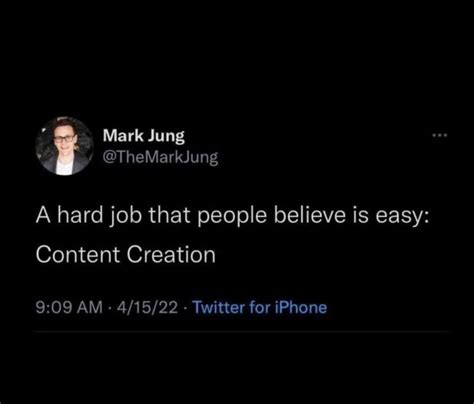Select the tweet line starting 'A hard job'

click(232, 216)
